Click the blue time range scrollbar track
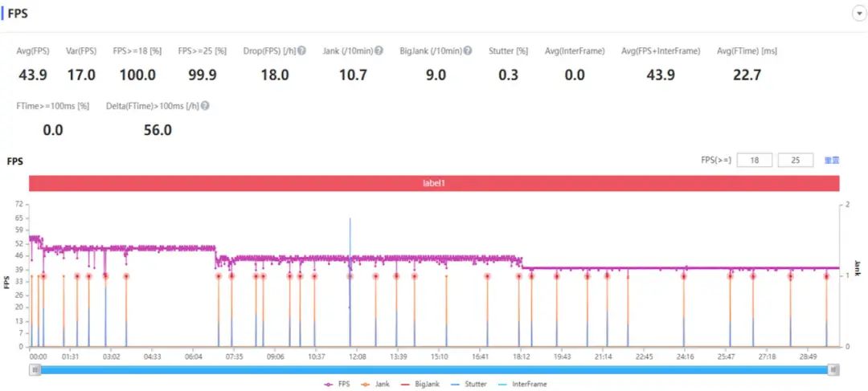The height and width of the screenshot is (391, 868). point(435,369)
